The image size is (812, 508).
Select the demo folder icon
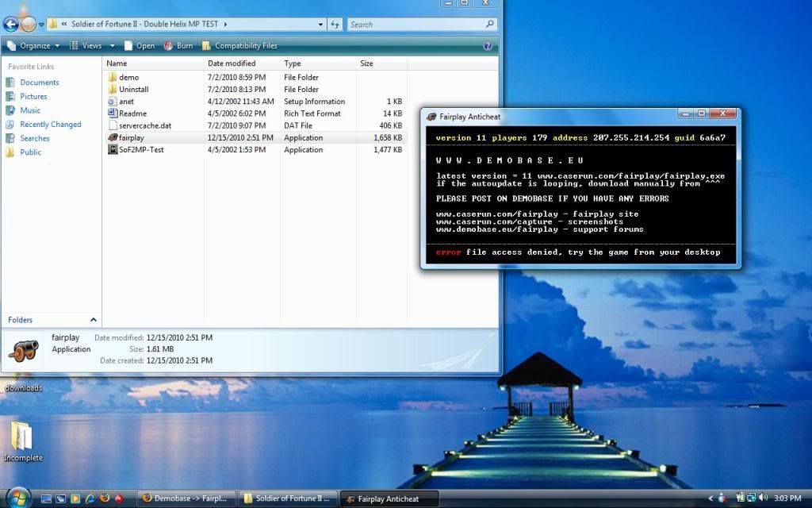tap(113, 77)
